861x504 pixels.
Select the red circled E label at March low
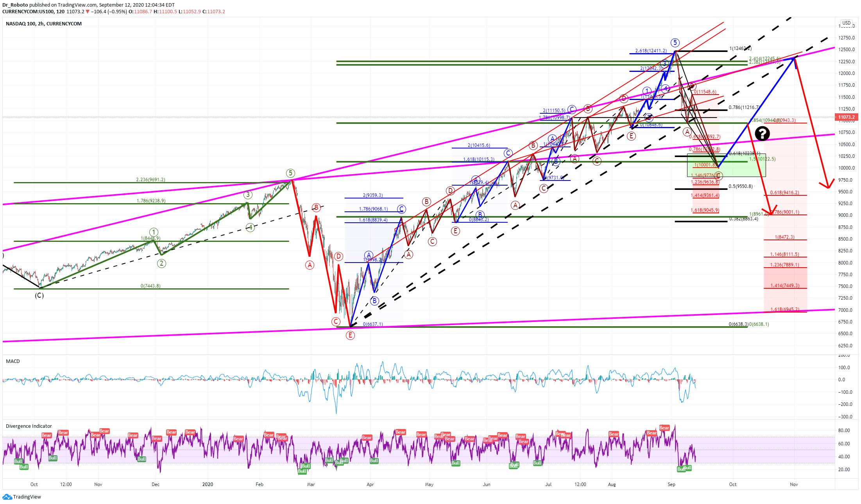pyautogui.click(x=350, y=335)
